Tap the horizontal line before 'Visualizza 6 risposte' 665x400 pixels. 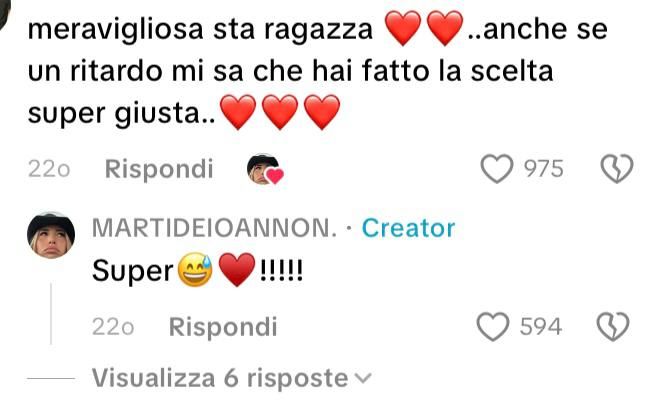coord(51,378)
